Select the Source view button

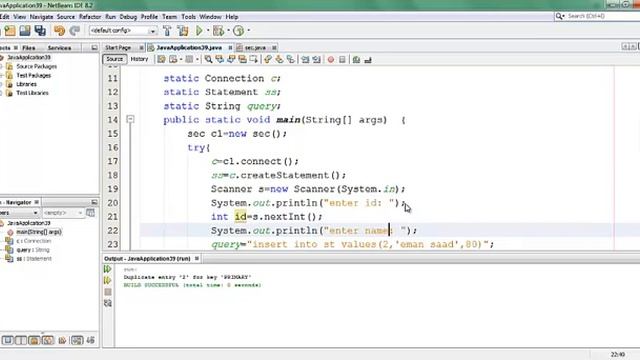[x=114, y=59]
